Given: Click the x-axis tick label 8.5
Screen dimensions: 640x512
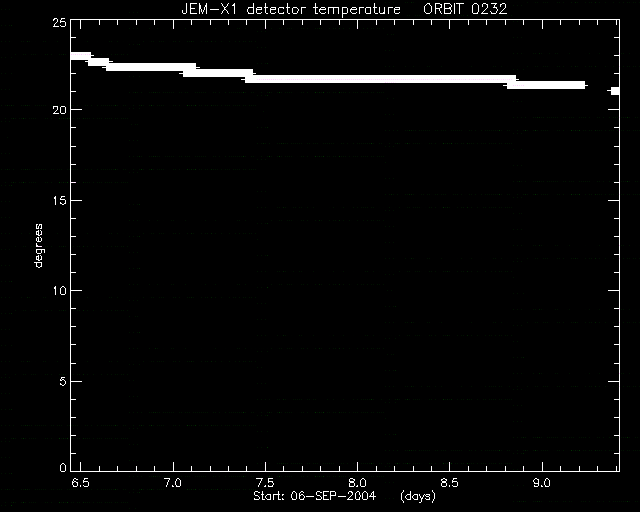Looking at the screenshot, I should click(x=449, y=483).
